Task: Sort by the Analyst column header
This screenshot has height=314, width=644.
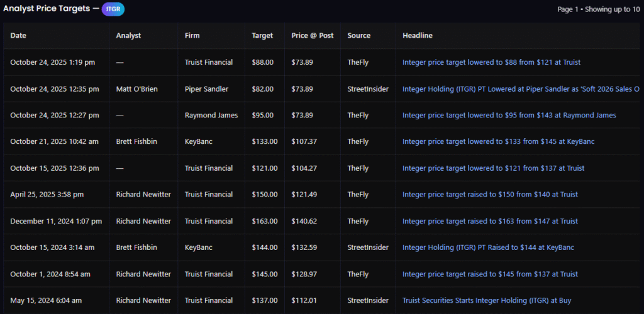Action: [128, 36]
